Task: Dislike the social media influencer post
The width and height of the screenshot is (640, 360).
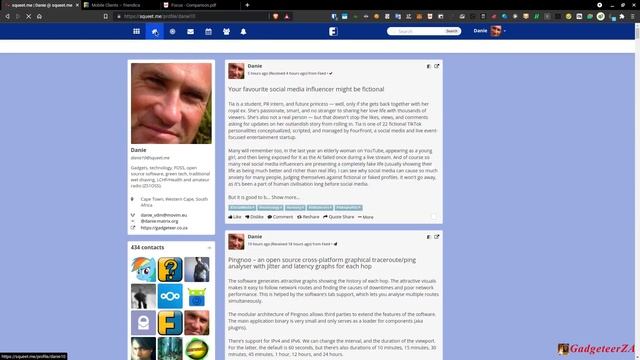Action: 254,217
